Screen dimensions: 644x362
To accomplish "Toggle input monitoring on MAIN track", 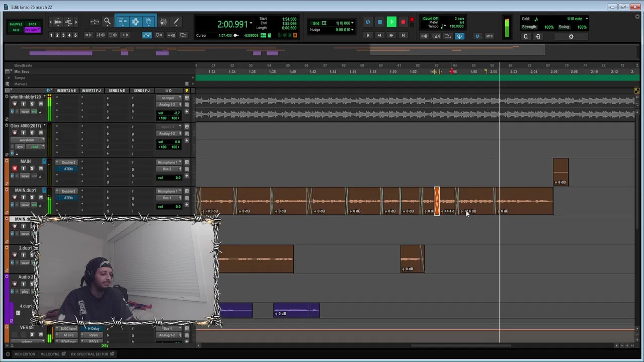I will tap(23, 168).
